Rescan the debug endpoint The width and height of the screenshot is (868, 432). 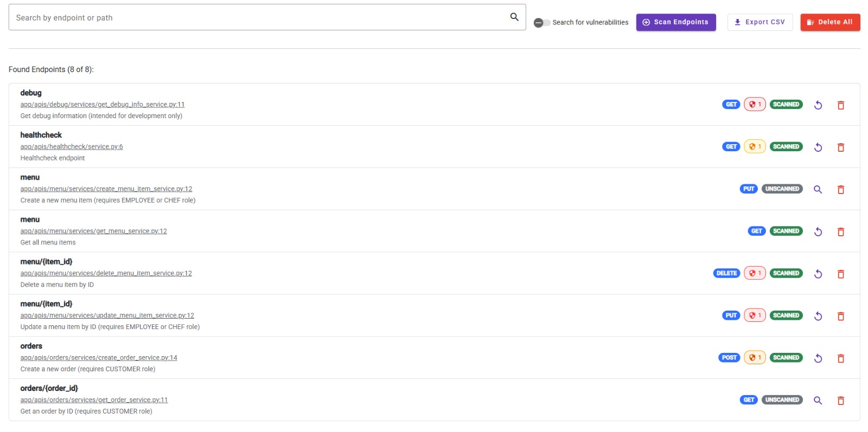pos(818,105)
